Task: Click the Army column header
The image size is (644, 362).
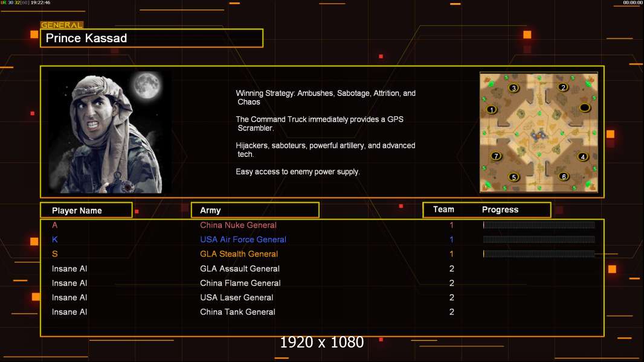Action: pos(255,211)
